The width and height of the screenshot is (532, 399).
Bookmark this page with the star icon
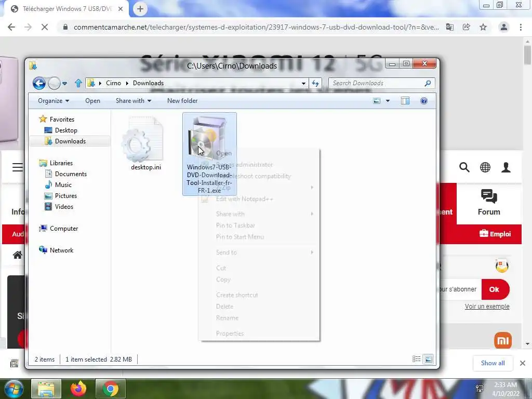coord(483,27)
